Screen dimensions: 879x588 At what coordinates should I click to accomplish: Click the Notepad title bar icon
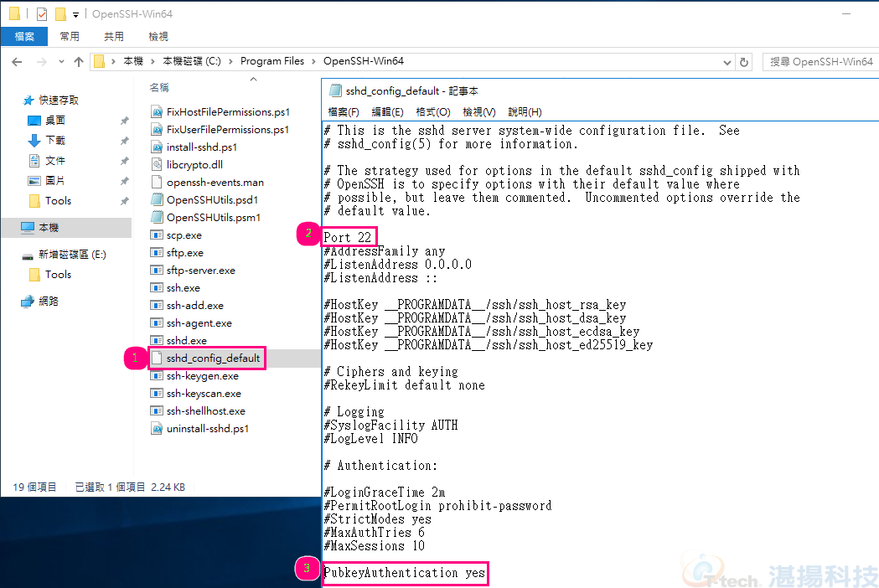coord(335,90)
